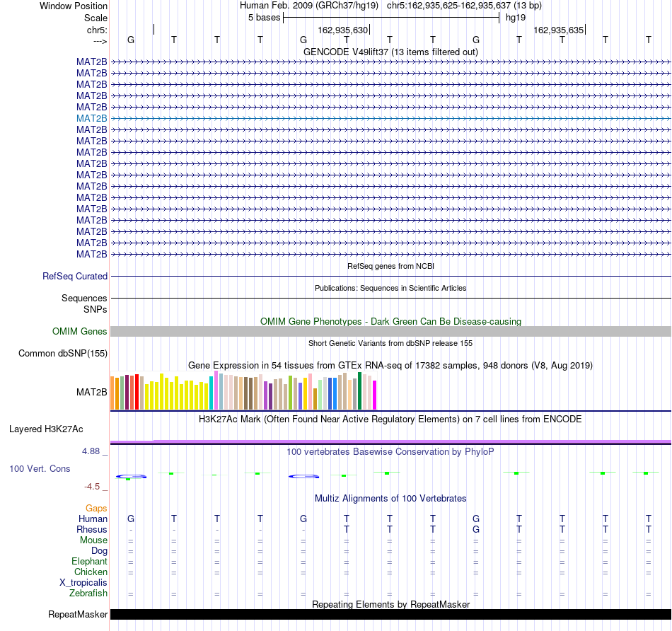Image resolution: width=672 pixels, height=631 pixels.
Task: Click the second blue PhyloP conservation blob
Action: pos(304,476)
